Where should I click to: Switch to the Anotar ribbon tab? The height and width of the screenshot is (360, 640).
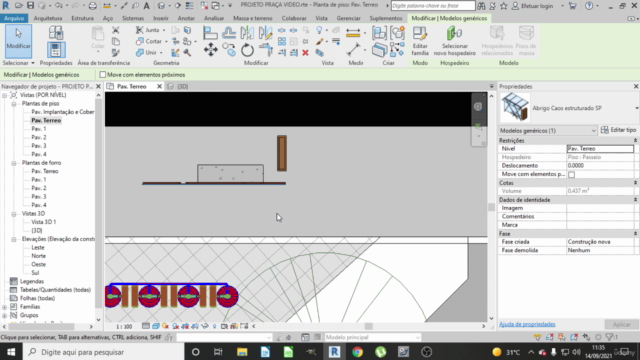(186, 18)
